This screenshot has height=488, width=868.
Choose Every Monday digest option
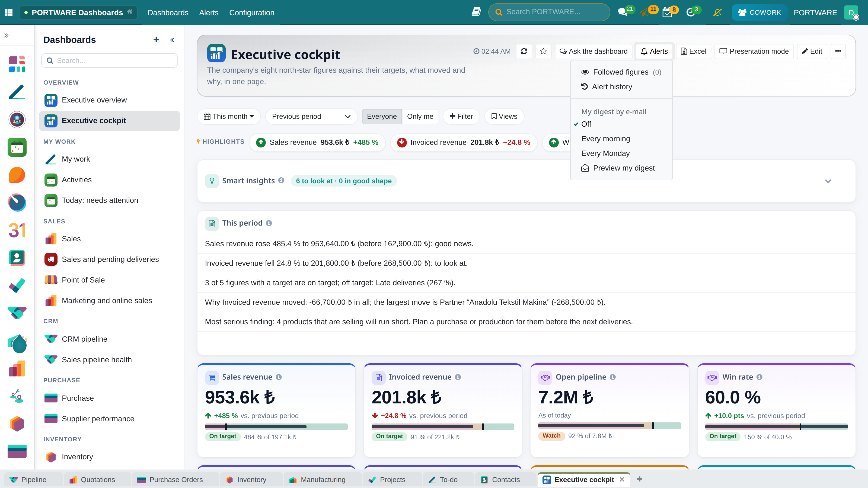621,153
